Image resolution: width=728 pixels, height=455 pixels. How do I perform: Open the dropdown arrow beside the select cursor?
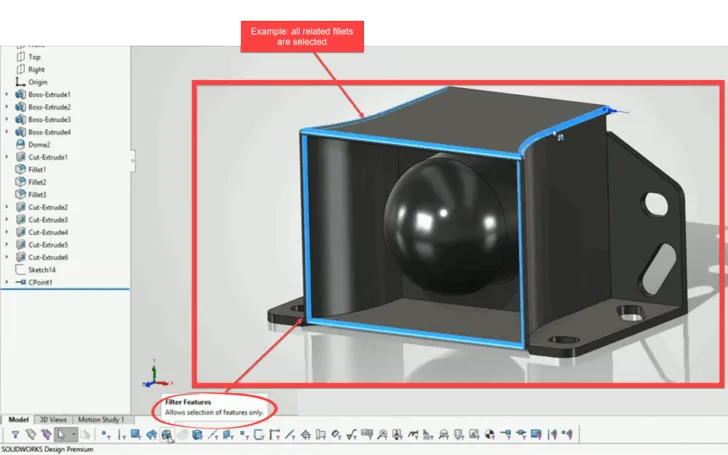pos(73,435)
